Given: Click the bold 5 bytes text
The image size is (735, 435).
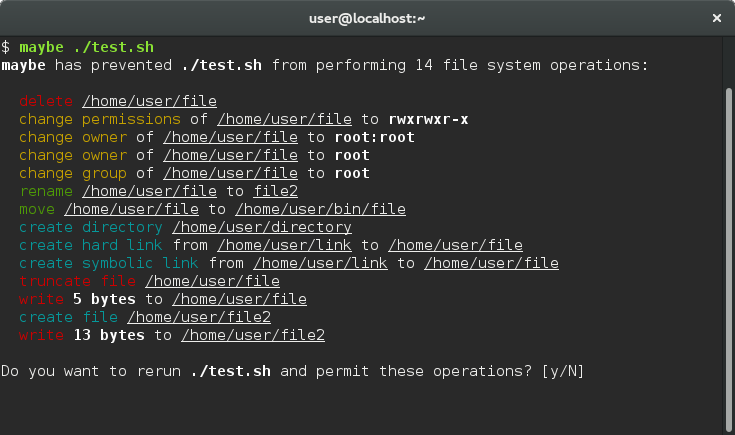Looking at the screenshot, I should [x=104, y=299].
